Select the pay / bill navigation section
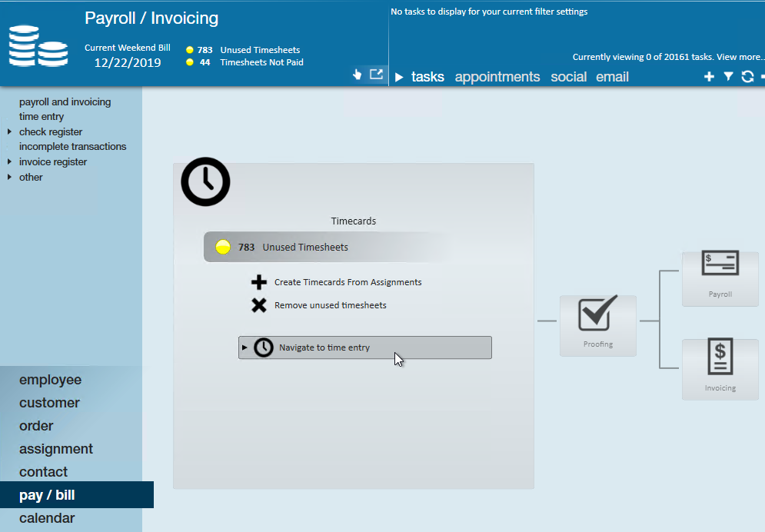The height and width of the screenshot is (532, 765). 77,495
